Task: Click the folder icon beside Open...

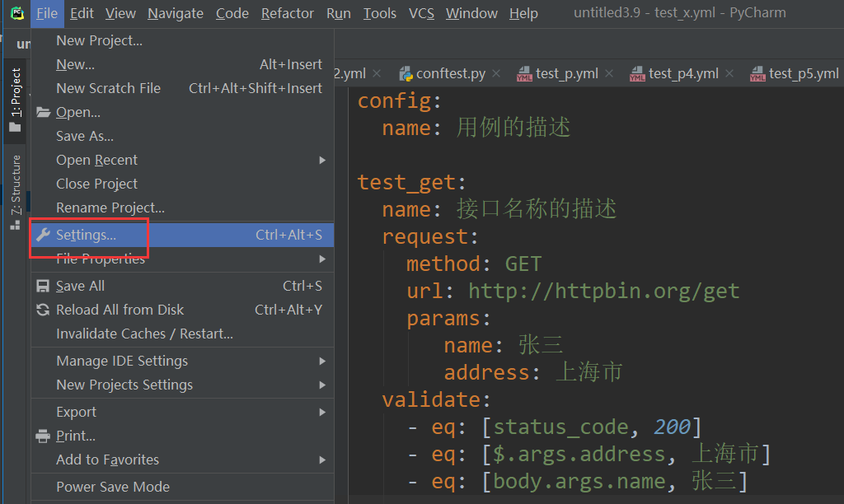Action: pos(43,112)
